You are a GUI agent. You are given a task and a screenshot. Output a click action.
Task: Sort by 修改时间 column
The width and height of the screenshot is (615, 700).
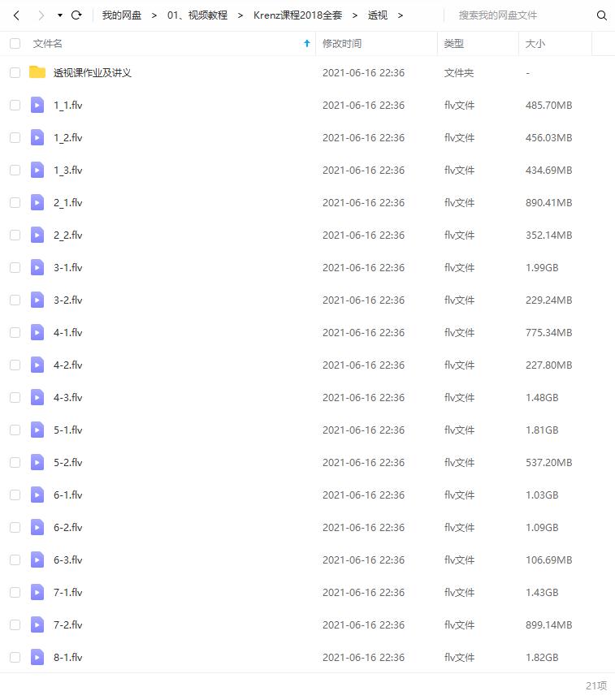(342, 44)
